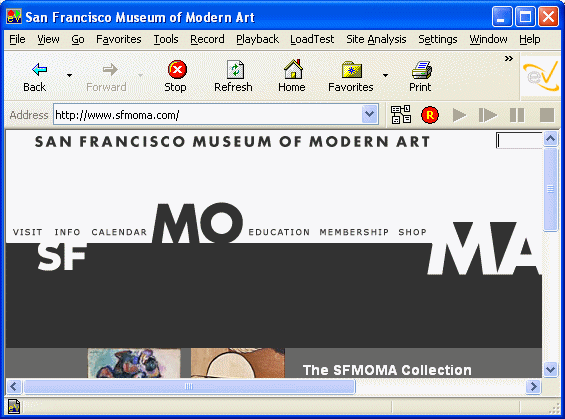Viewport: 565px width, 419px height.
Task: Click the webpage search input box
Action: [519, 141]
